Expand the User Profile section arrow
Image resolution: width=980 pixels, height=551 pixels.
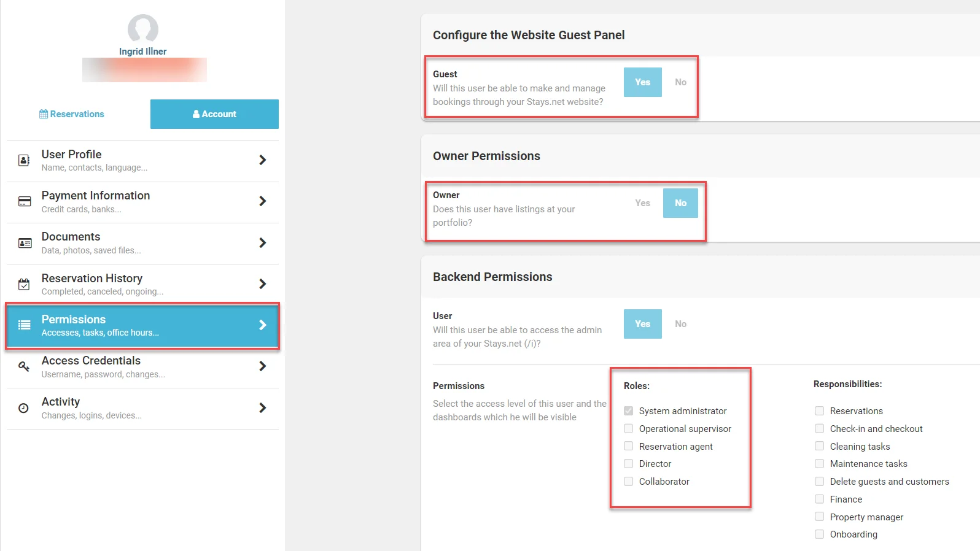point(263,160)
